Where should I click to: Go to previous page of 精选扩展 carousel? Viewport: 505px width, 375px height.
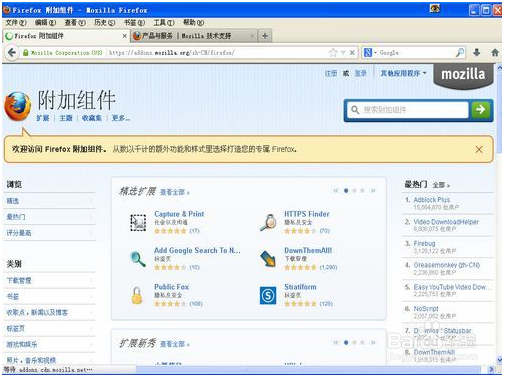click(336, 191)
